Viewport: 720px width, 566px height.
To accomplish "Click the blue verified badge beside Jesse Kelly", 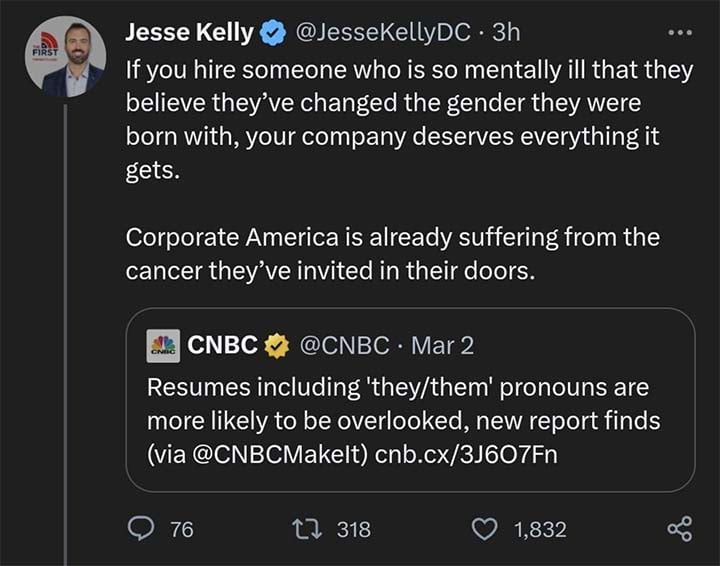I will (271, 32).
